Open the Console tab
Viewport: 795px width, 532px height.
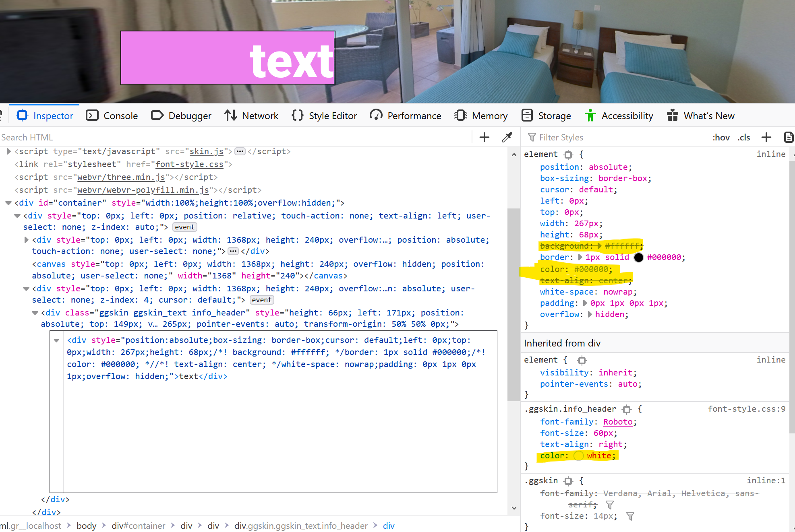tap(112, 116)
